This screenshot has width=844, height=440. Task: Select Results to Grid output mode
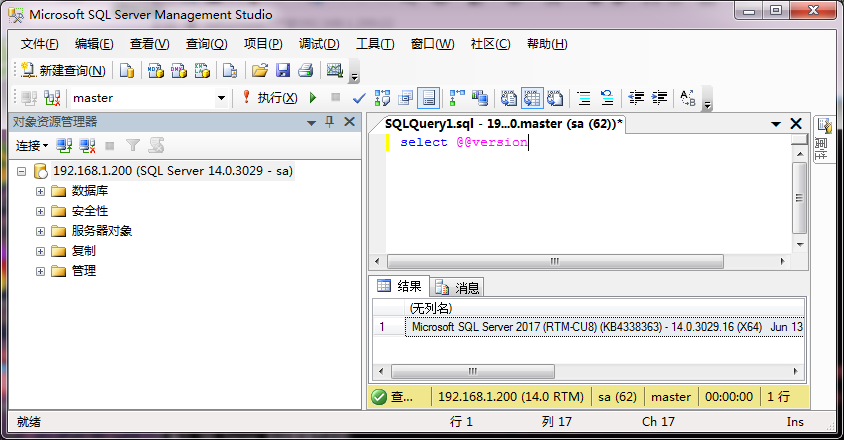[x=532, y=98]
